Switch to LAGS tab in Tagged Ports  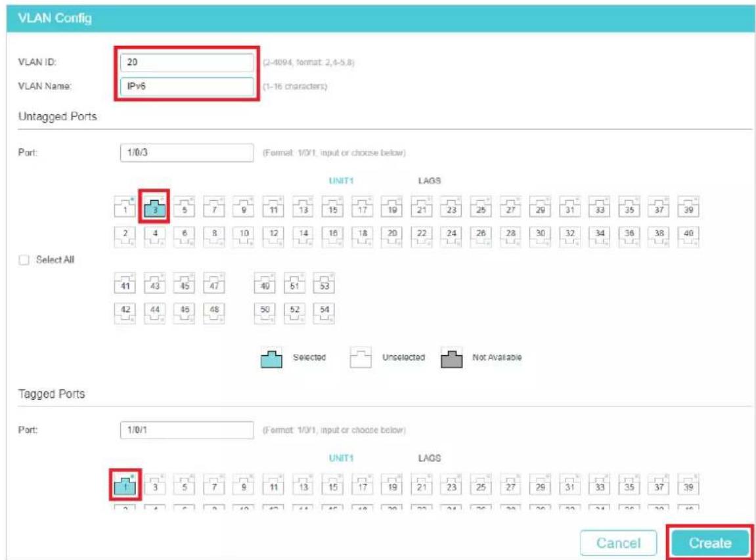pos(429,458)
